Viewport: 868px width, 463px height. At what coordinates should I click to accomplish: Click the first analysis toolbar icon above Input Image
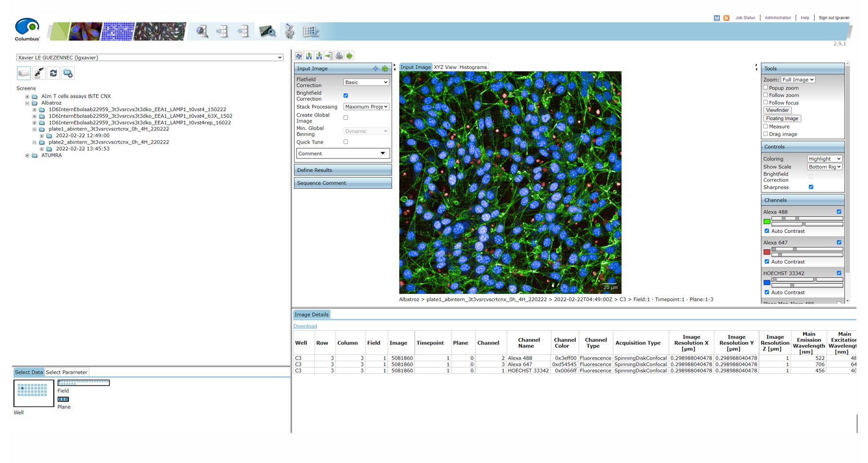pyautogui.click(x=299, y=56)
